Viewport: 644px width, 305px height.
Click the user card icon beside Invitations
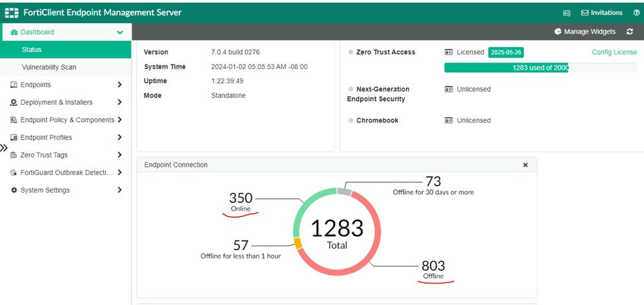pyautogui.click(x=567, y=13)
